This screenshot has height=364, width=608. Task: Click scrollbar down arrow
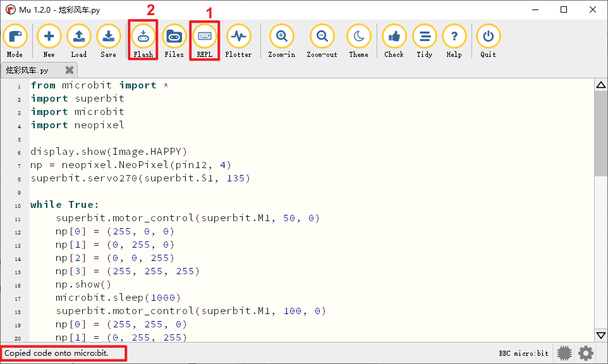[601, 336]
